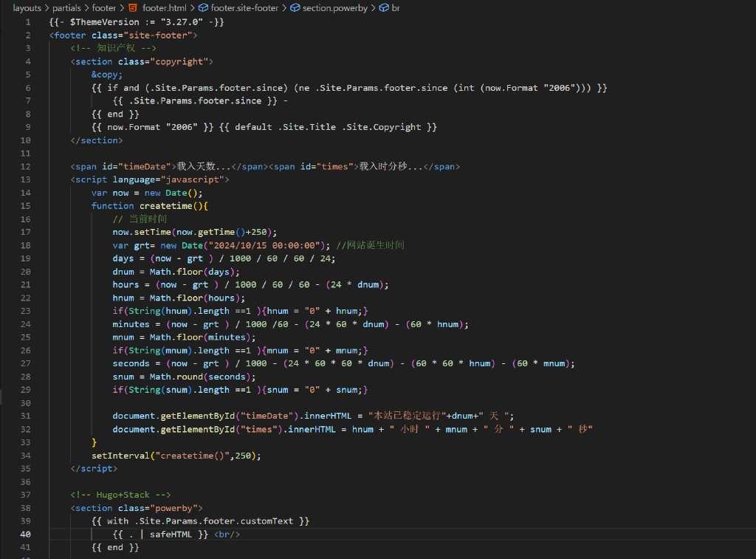Click the safeHTML text on line 40
The width and height of the screenshot is (756, 559).
pos(173,534)
